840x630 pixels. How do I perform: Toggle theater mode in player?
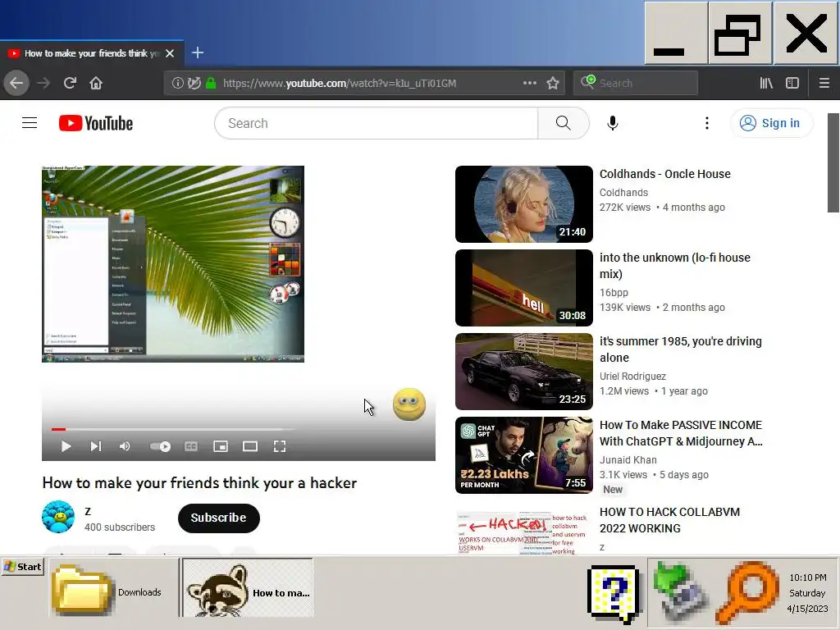tap(250, 446)
